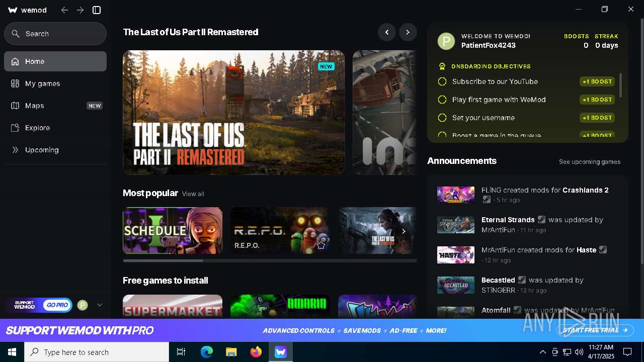The image size is (644, 362).
Task: Open the Explore section
Action: 55,128
